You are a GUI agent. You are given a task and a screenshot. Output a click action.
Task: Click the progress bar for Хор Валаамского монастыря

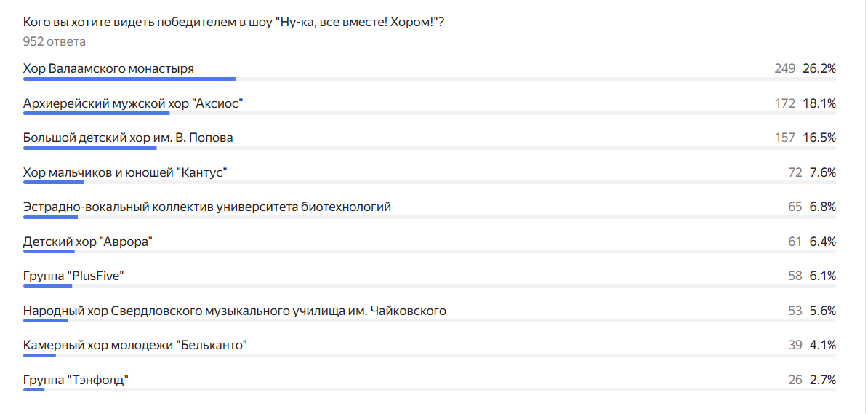pos(129,79)
